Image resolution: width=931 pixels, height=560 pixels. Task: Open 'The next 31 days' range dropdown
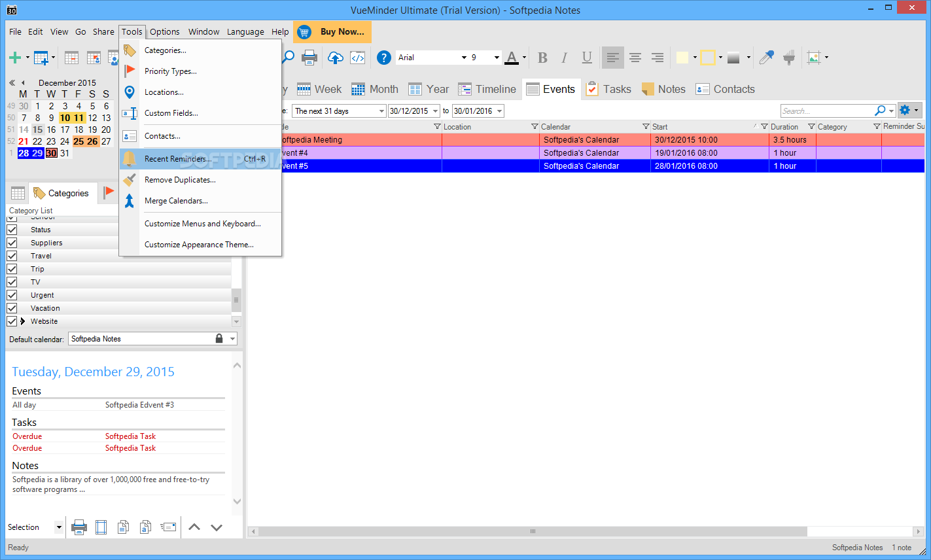click(x=382, y=111)
